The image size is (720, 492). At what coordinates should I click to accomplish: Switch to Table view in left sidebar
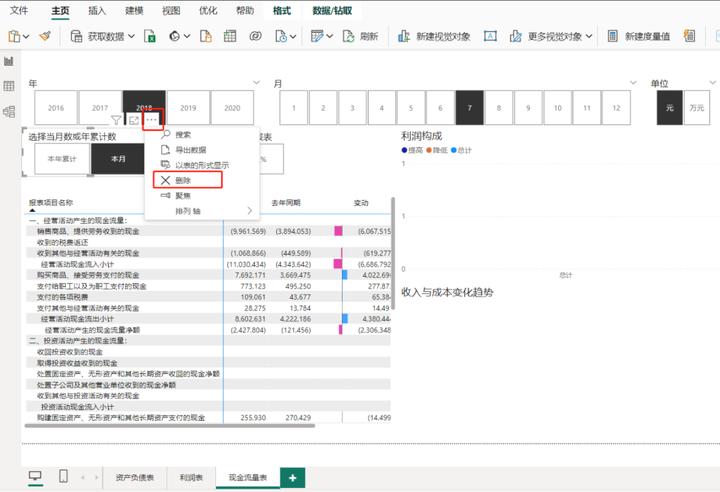point(9,86)
